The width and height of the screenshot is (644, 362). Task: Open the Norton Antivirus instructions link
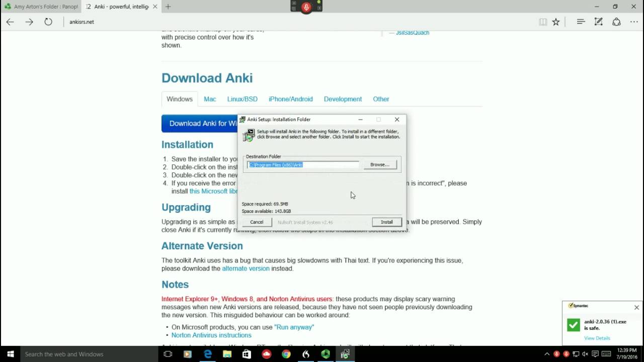211,335
